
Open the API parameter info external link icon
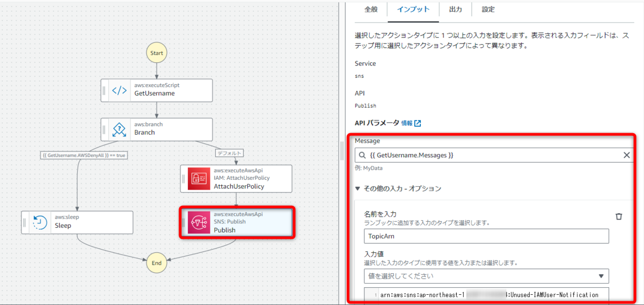click(418, 123)
